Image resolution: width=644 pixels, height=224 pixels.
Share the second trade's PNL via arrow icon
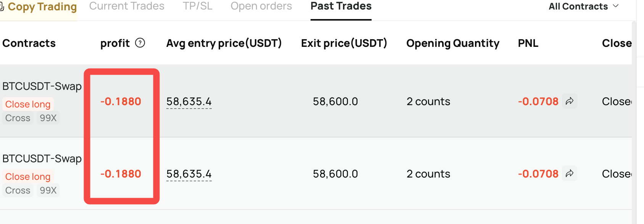pos(570,173)
